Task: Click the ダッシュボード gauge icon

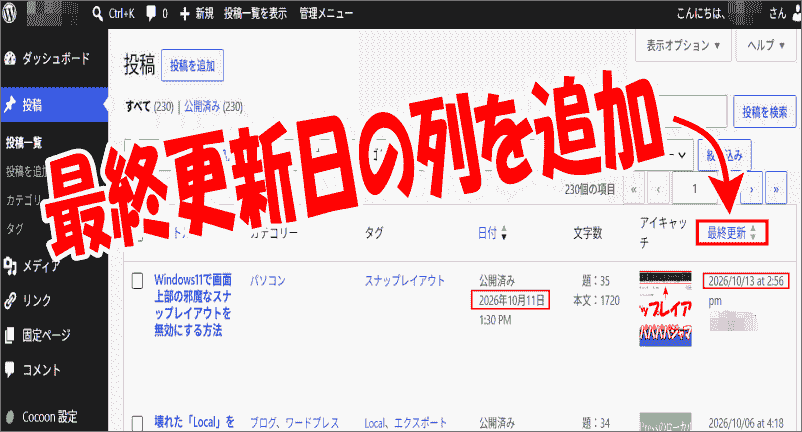Action: point(10,59)
